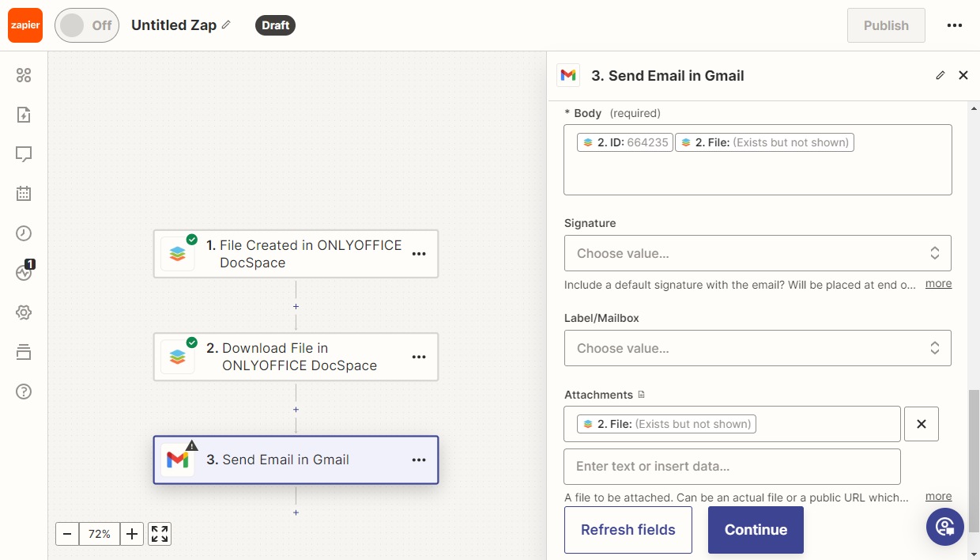Edit the Untitled Zap name pencil icon
Viewport: 980px width, 560px height.
pyautogui.click(x=226, y=25)
